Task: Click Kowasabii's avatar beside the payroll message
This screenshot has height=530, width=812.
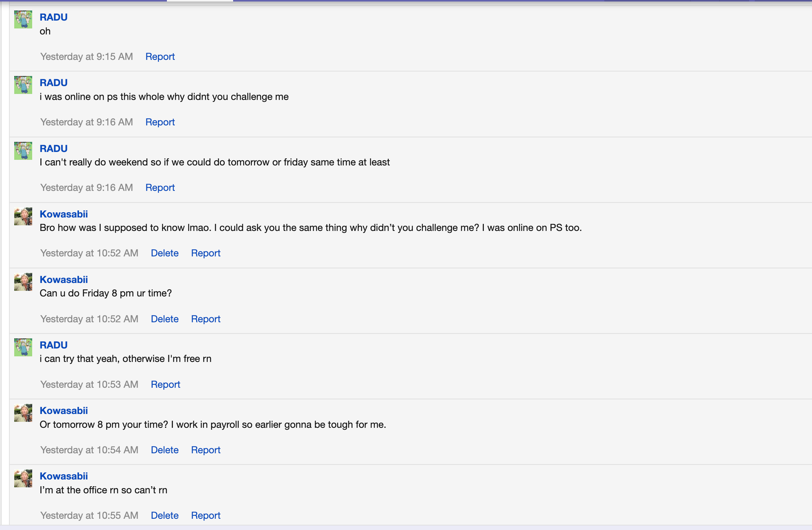Action: 23,413
